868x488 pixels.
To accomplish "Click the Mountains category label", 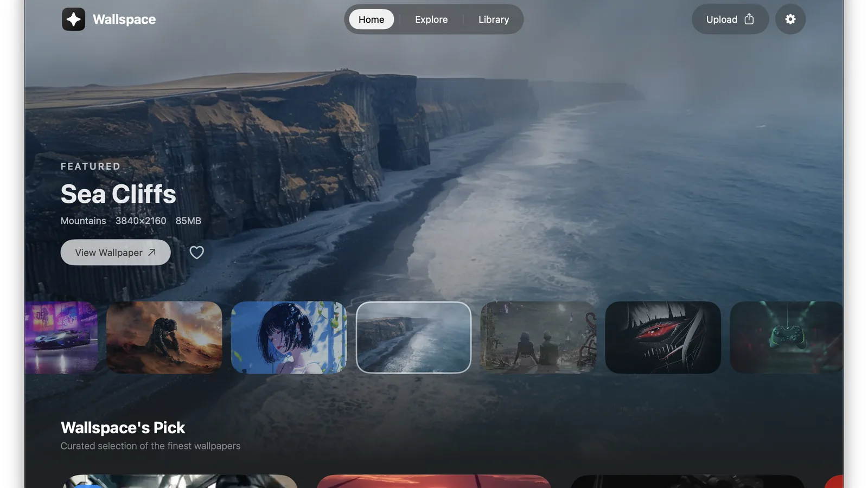I will (x=84, y=221).
